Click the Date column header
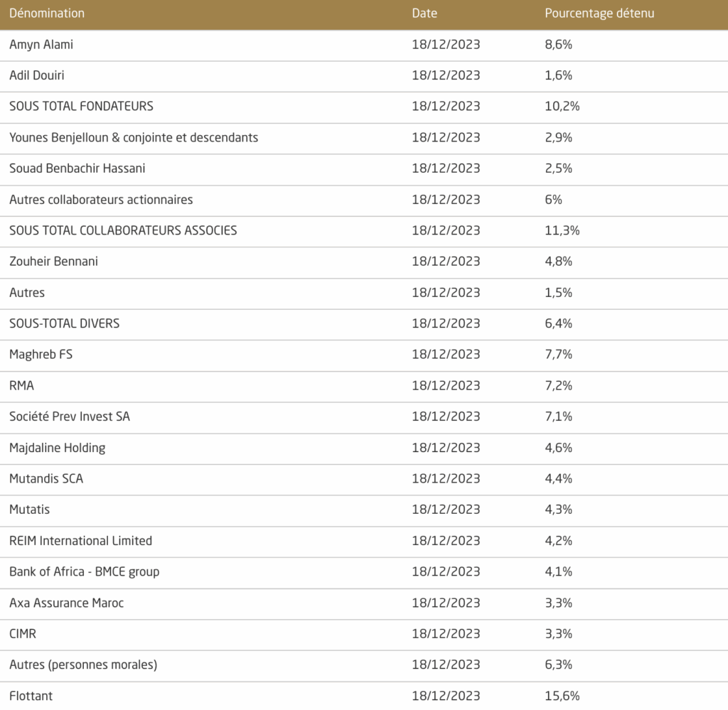 coord(424,14)
